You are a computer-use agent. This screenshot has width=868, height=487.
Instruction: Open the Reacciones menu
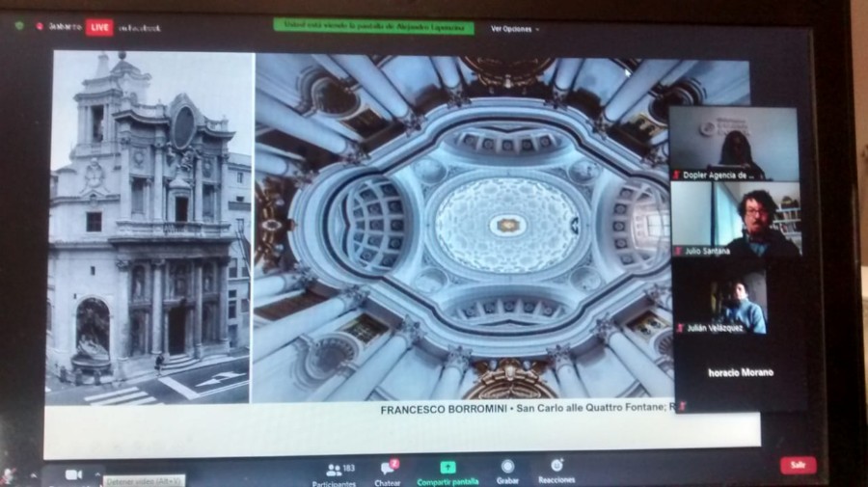tap(556, 473)
